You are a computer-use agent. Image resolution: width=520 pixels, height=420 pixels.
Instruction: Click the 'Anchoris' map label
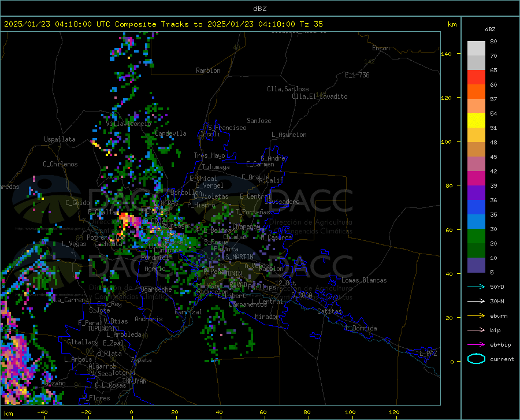tap(148, 319)
